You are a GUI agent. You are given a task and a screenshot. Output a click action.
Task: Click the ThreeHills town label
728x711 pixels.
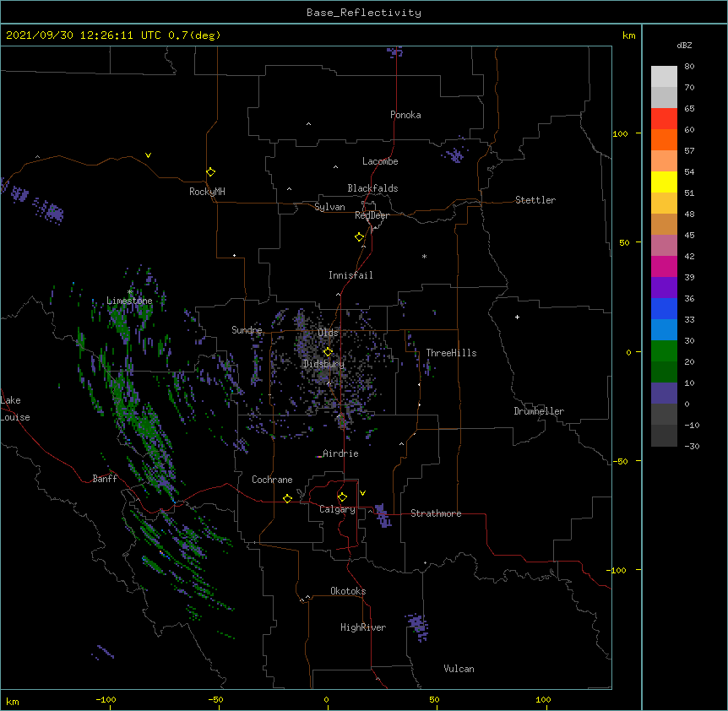(451, 353)
